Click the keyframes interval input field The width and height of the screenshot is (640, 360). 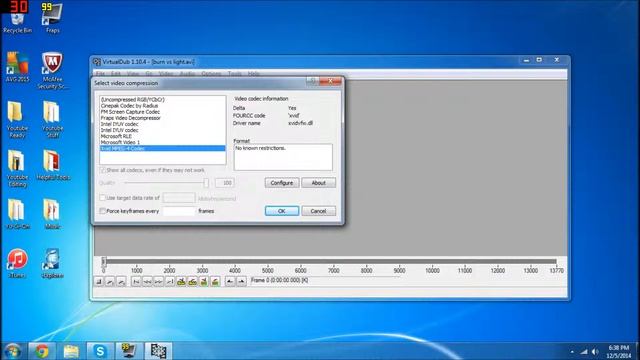click(x=179, y=211)
